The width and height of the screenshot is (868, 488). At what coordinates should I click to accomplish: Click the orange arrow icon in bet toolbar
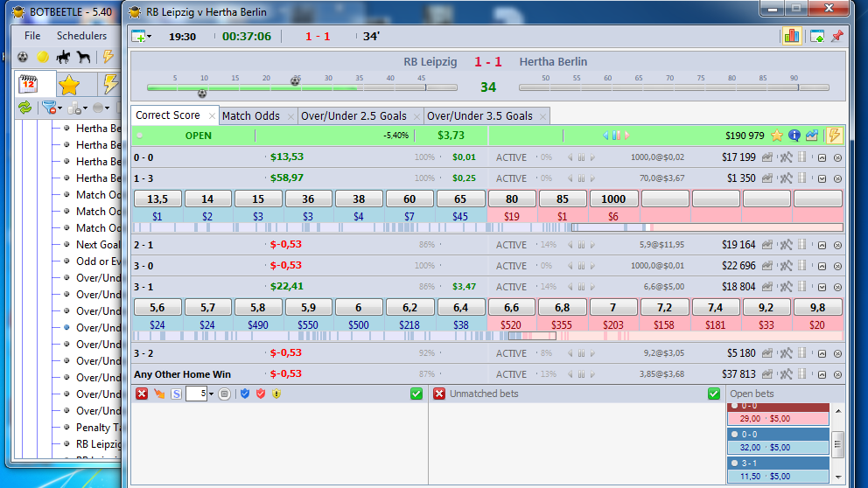click(x=159, y=394)
